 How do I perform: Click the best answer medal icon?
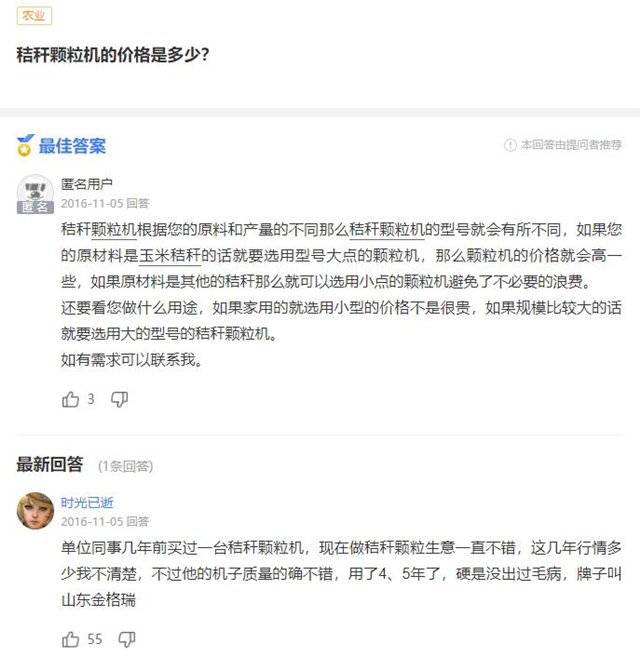click(x=25, y=146)
